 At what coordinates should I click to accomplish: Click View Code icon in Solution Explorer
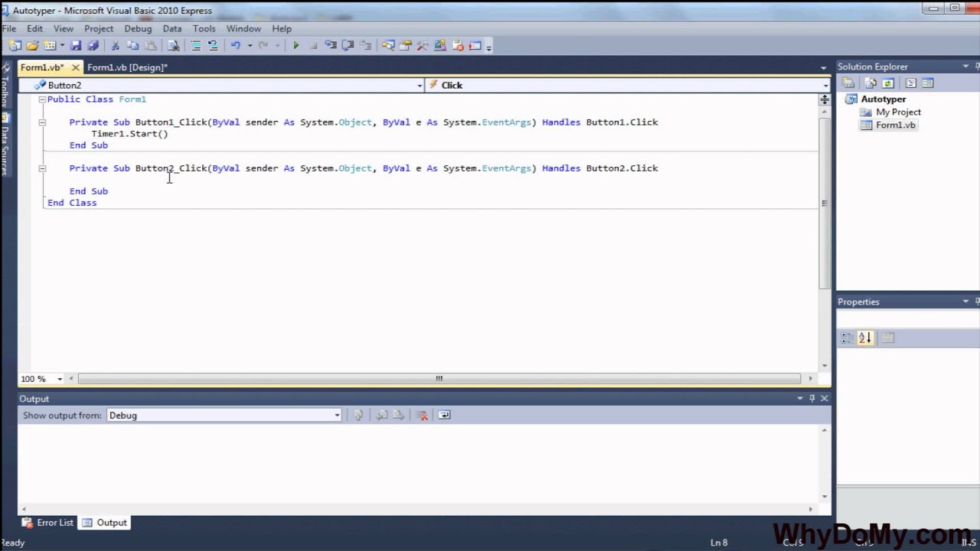coord(911,83)
